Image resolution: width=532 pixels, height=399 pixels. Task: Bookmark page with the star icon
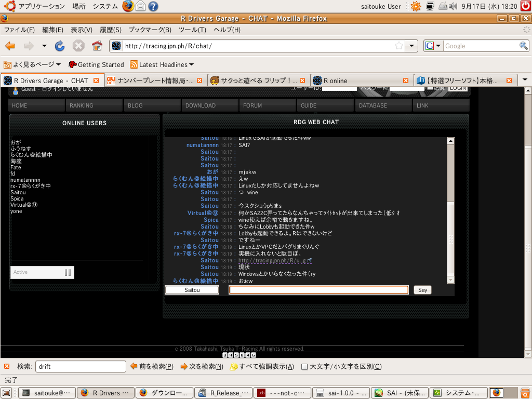pos(399,46)
